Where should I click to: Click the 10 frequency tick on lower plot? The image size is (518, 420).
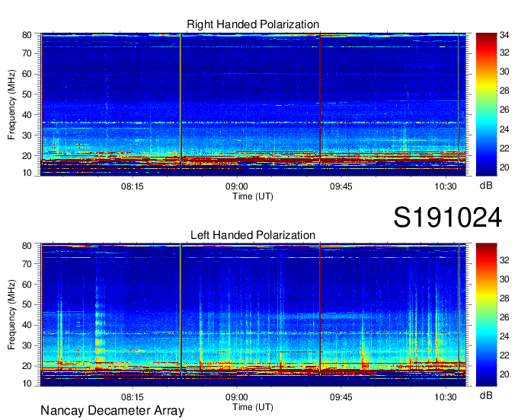[x=27, y=383]
